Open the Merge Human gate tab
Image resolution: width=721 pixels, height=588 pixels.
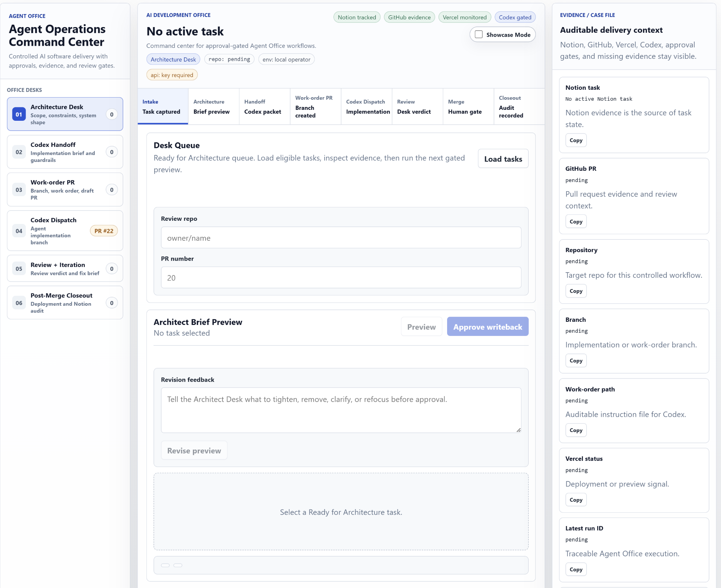point(468,106)
